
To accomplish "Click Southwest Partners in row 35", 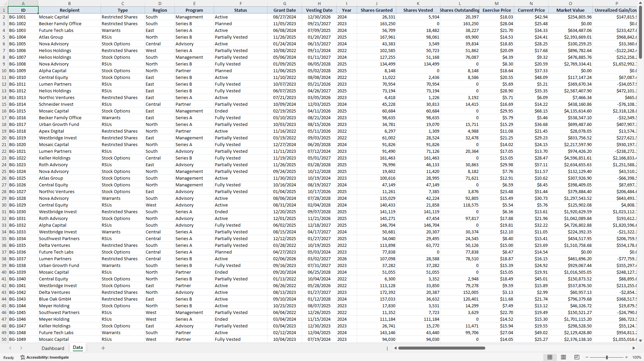I will 69,238.
